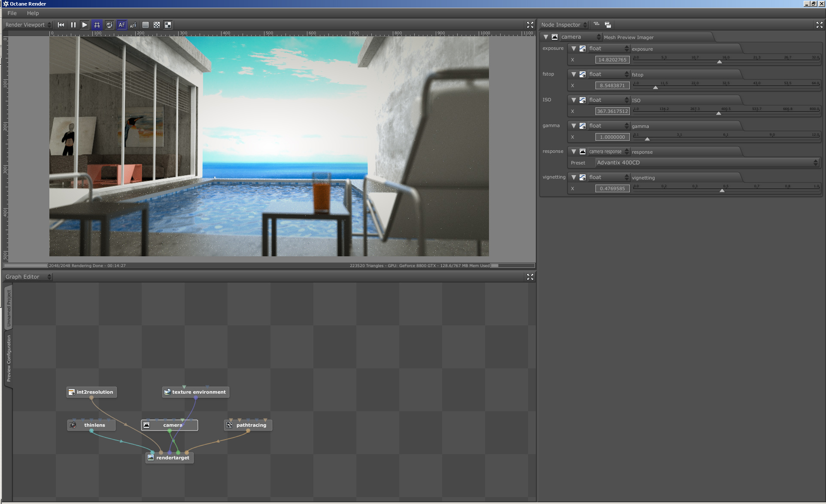Click the play render button
The width and height of the screenshot is (826, 504).
click(85, 25)
